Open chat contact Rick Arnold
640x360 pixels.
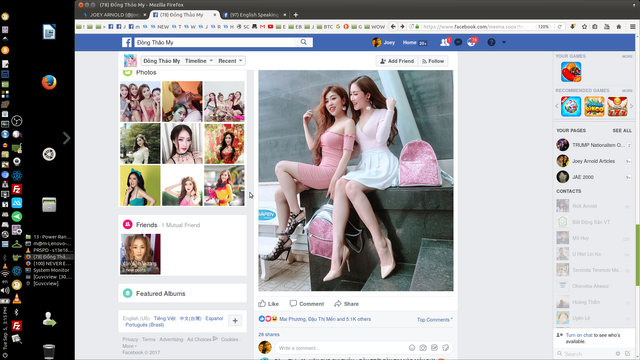594,206
